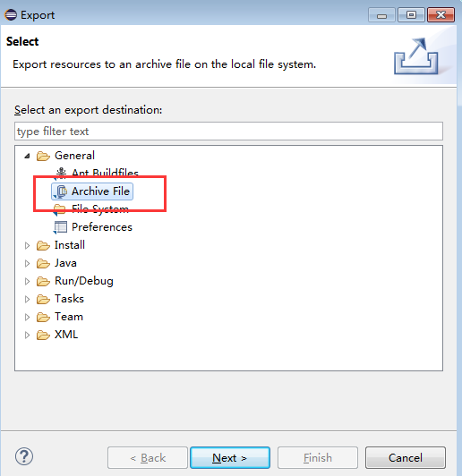462x476 pixels.
Task: Click the Archive File icon
Action: click(61, 191)
